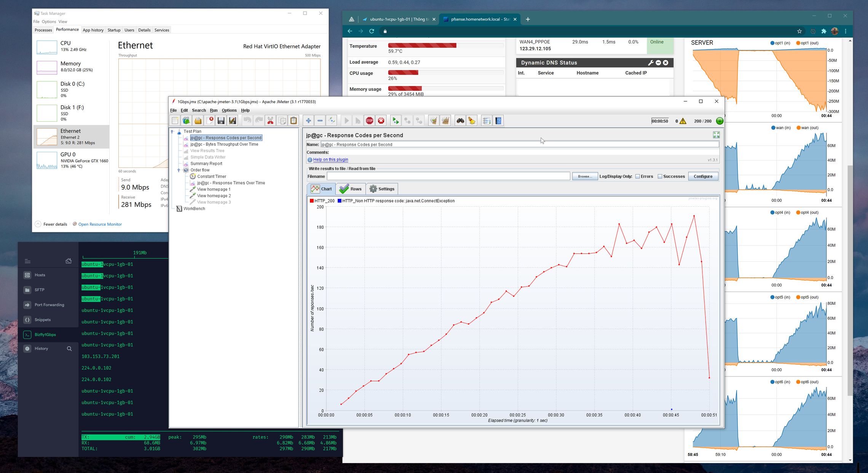Viewport: 868px width, 473px height.
Task: Open Task Manager App history tab
Action: pyautogui.click(x=93, y=30)
